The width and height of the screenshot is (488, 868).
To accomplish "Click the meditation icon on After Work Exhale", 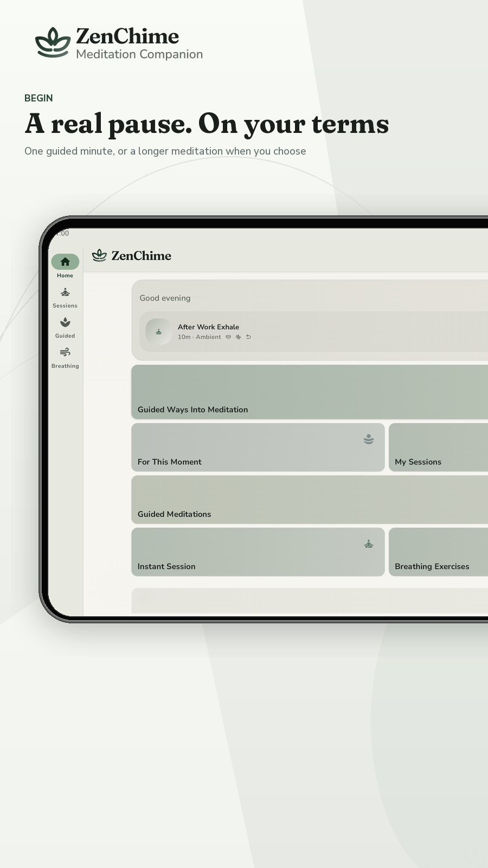I will 159,331.
